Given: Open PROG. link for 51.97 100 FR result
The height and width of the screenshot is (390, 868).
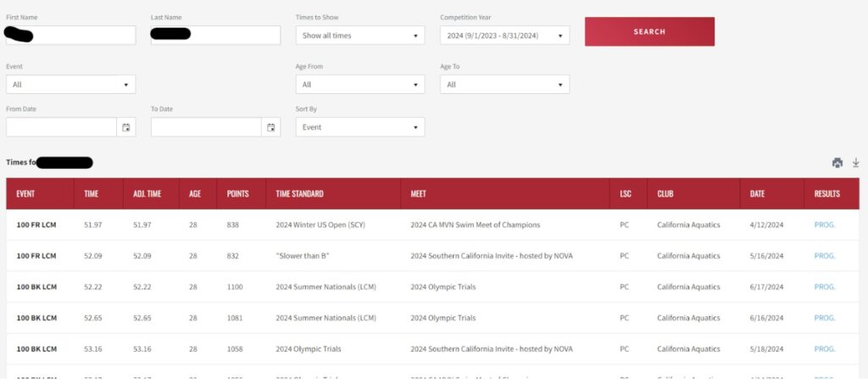Looking at the screenshot, I should tap(824, 225).
